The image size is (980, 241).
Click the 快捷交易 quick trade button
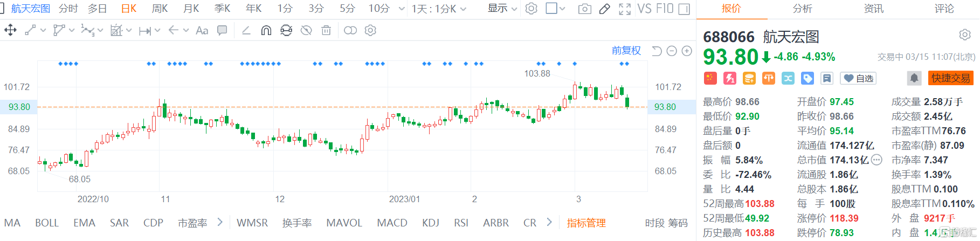click(x=951, y=78)
